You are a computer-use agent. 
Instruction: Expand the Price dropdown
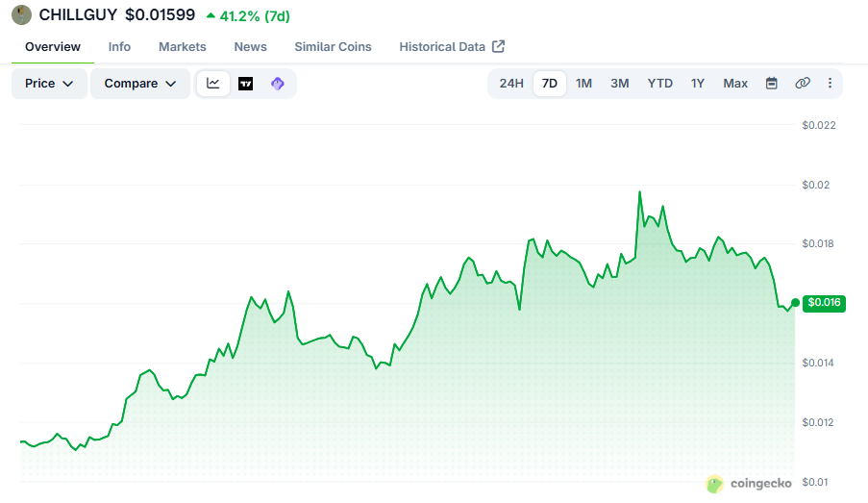49,84
